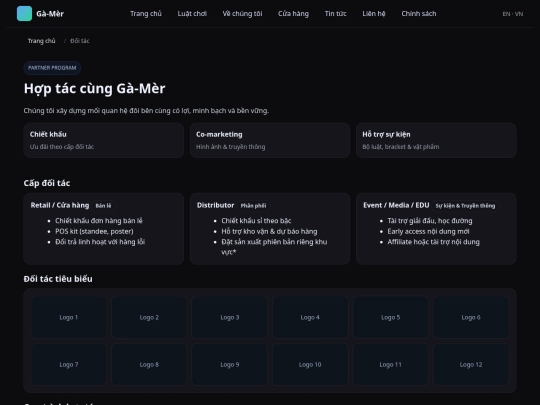Click 'POS kit (standee, poster)' item
The width and height of the screenshot is (540, 405).
(94, 231)
